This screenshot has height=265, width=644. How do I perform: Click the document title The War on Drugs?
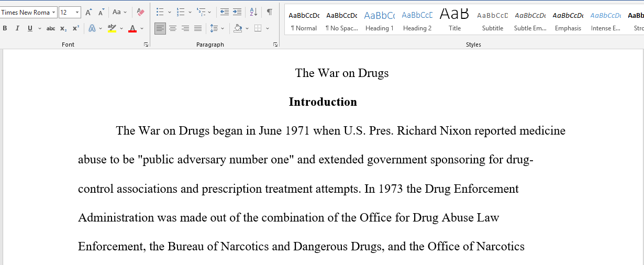pyautogui.click(x=342, y=73)
